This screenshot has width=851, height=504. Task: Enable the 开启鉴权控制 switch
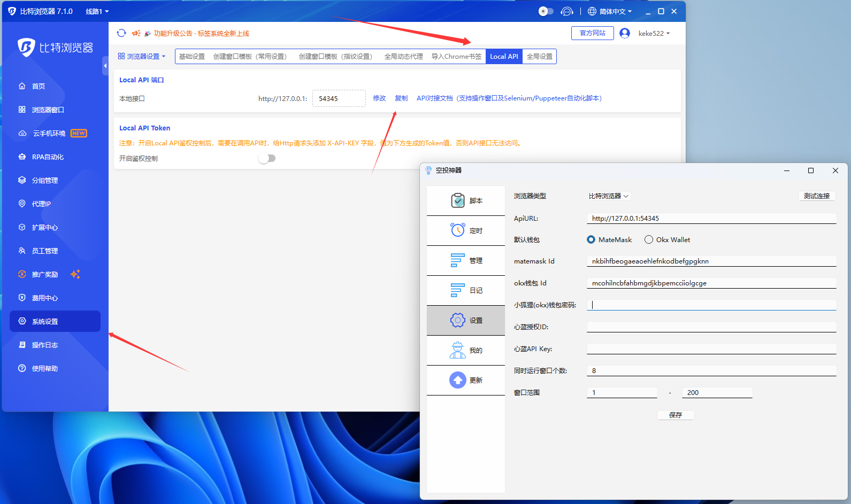click(267, 158)
